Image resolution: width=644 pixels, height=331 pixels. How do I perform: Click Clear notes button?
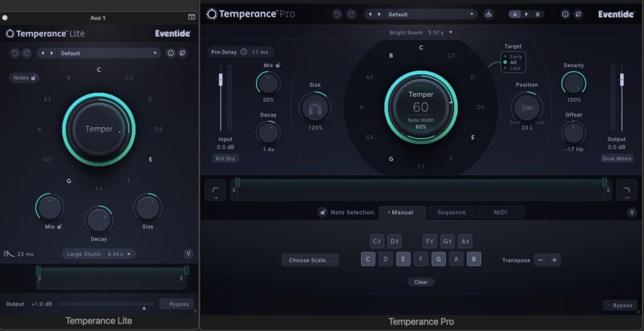[421, 282]
